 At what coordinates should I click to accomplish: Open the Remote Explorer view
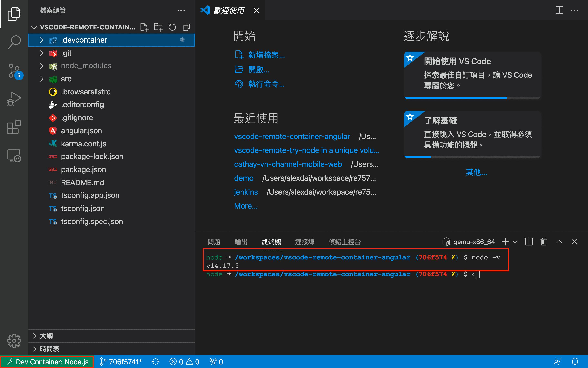(x=14, y=156)
